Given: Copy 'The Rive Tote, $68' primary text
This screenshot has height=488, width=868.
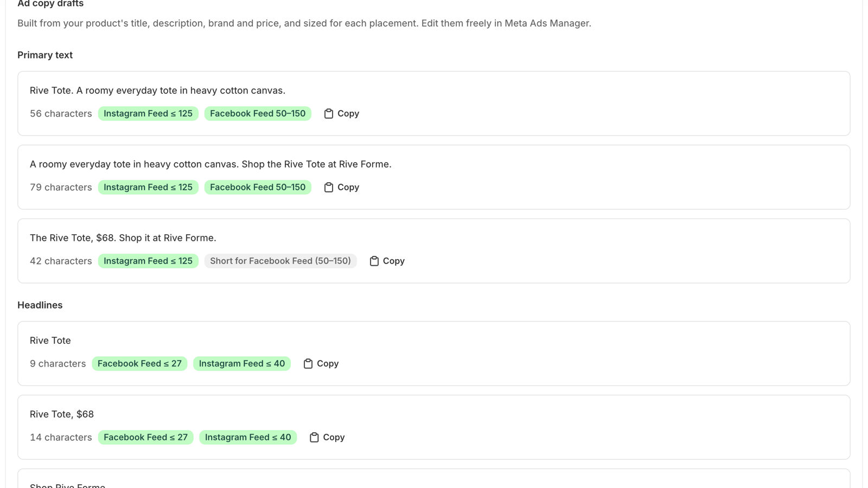Looking at the screenshot, I should [x=387, y=261].
